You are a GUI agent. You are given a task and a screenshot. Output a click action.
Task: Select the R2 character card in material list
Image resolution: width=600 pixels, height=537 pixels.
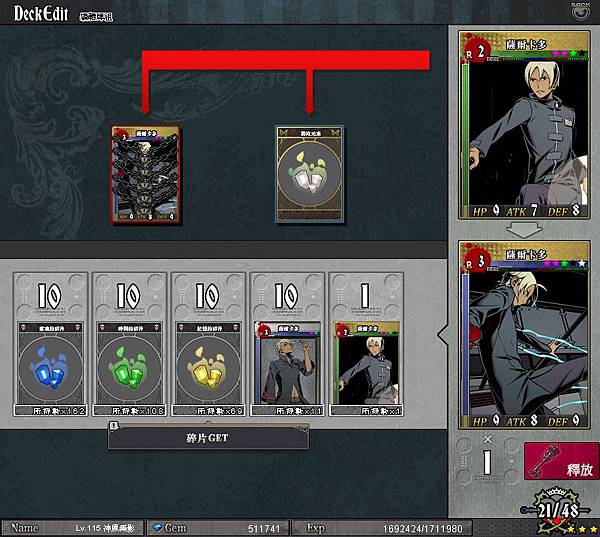pyautogui.click(x=366, y=362)
